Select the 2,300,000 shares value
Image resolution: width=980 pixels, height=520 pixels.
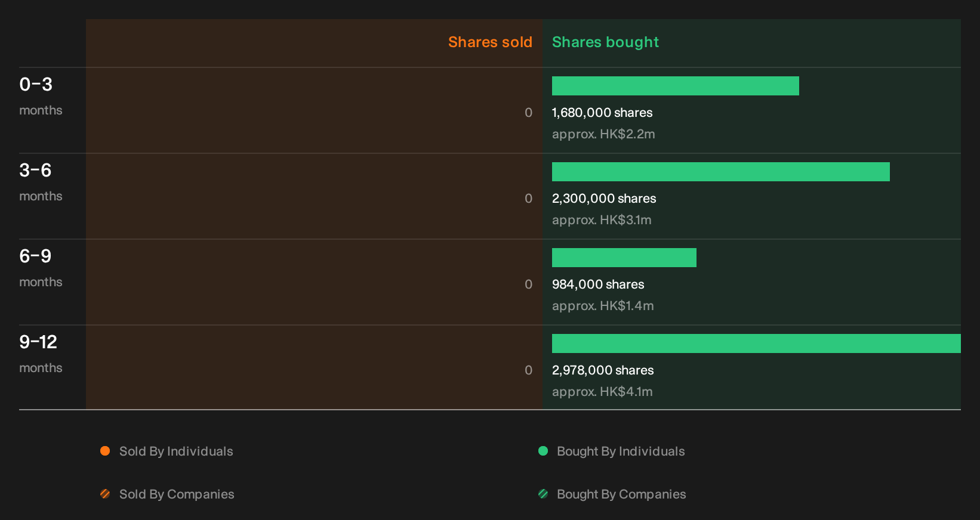[x=604, y=199]
